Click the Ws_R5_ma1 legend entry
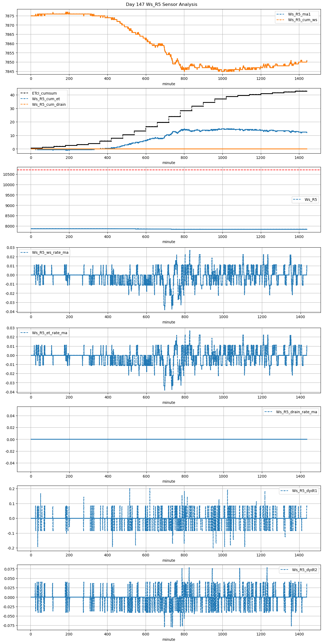Image resolution: width=323 pixels, height=644 pixels. pyautogui.click(x=299, y=14)
